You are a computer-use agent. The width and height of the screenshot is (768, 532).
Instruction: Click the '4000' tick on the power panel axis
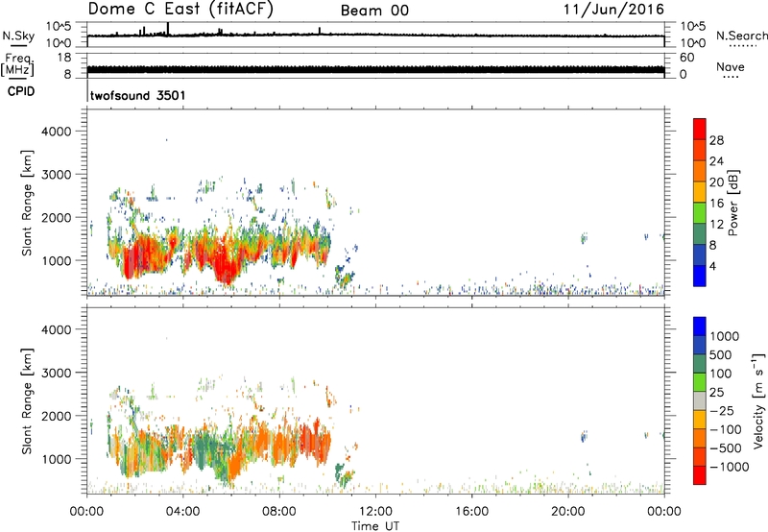56,132
